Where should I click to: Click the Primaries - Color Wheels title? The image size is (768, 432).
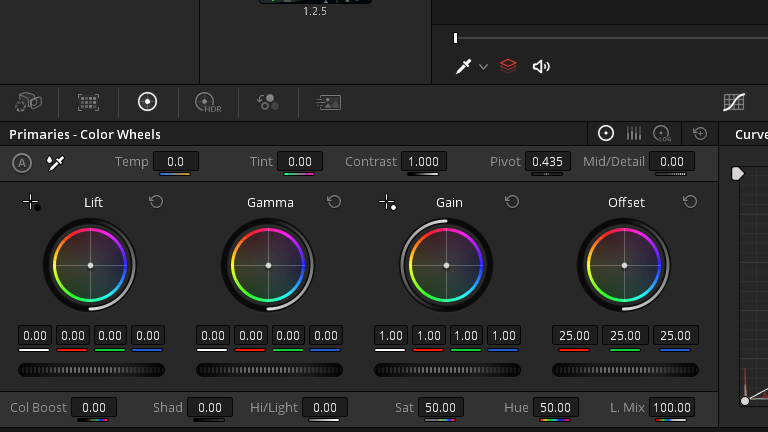point(85,134)
